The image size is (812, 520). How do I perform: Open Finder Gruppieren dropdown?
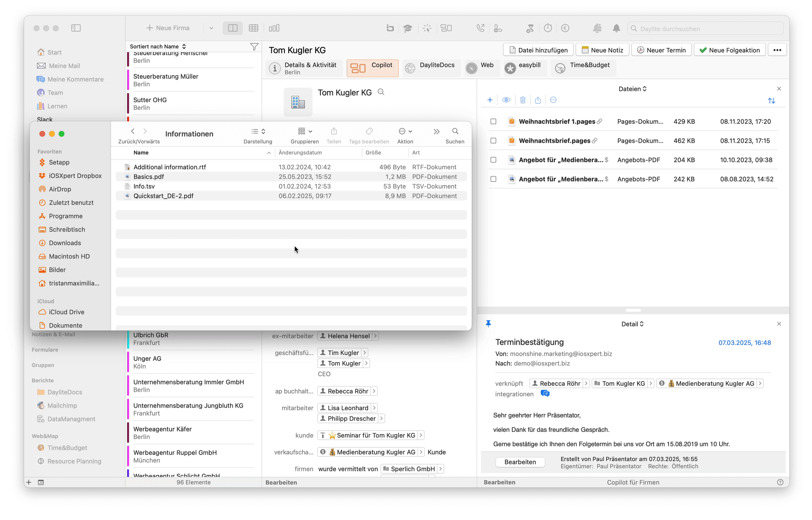click(304, 131)
